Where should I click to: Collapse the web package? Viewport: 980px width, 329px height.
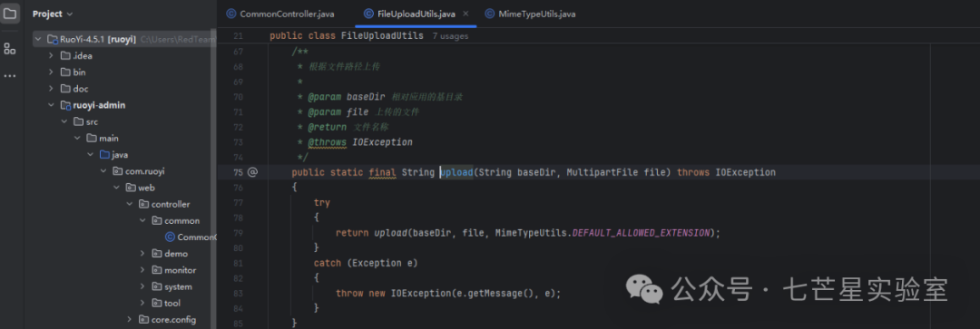tap(116, 188)
